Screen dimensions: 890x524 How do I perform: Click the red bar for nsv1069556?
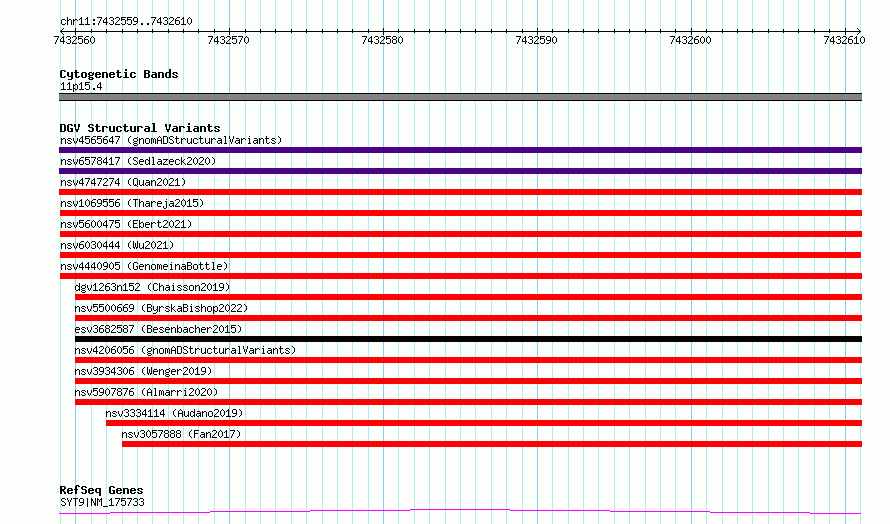pos(460,213)
